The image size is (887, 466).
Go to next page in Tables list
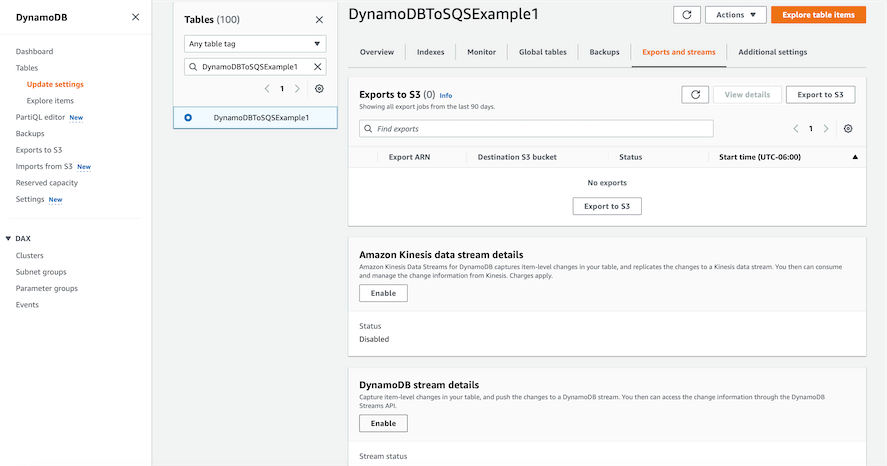[297, 89]
